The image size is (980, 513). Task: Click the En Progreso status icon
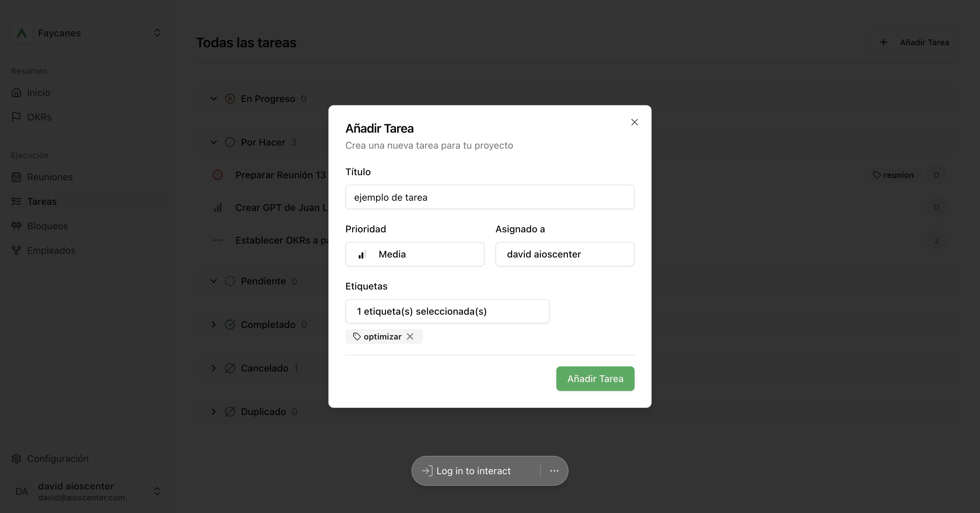tap(230, 99)
